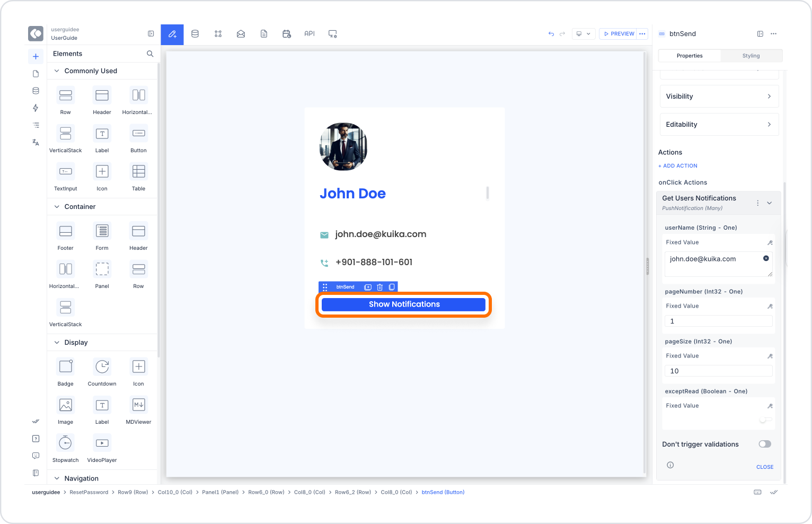Click the info icon beside CLOSE

coord(670,465)
